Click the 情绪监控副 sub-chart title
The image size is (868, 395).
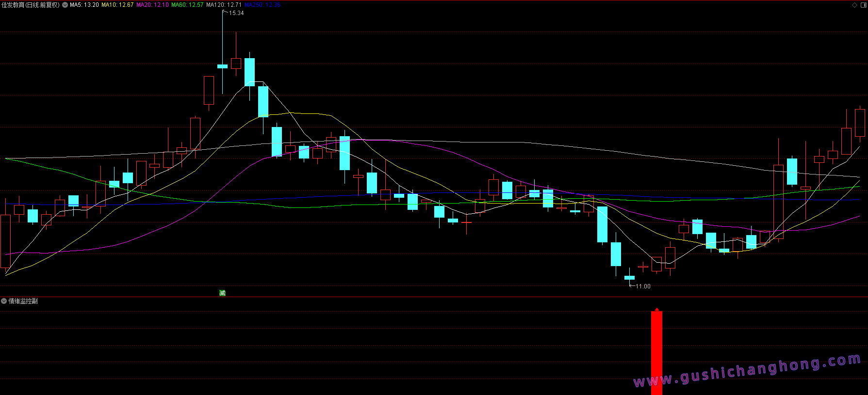23,301
